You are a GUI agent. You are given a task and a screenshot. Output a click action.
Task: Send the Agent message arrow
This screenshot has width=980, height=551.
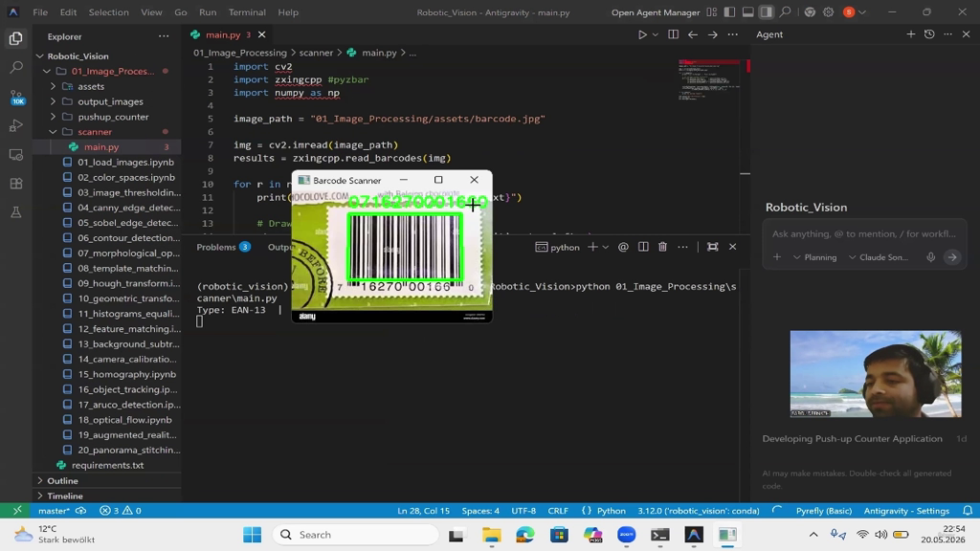pos(952,256)
